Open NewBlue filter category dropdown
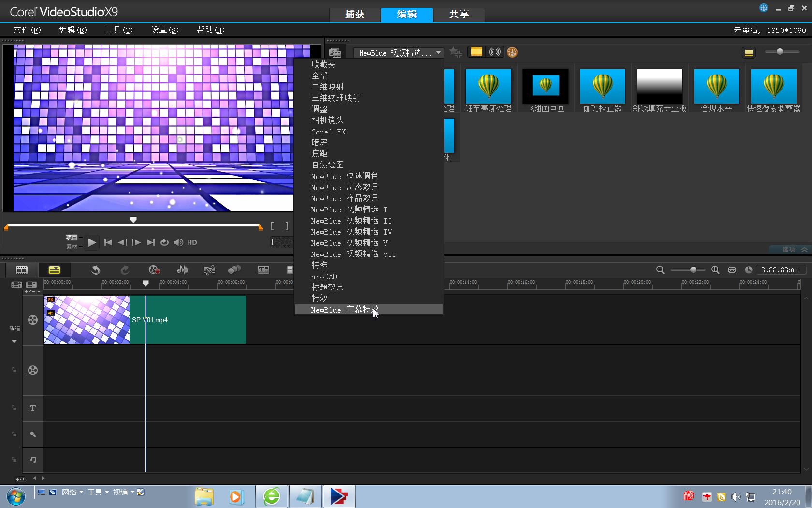 (x=398, y=53)
